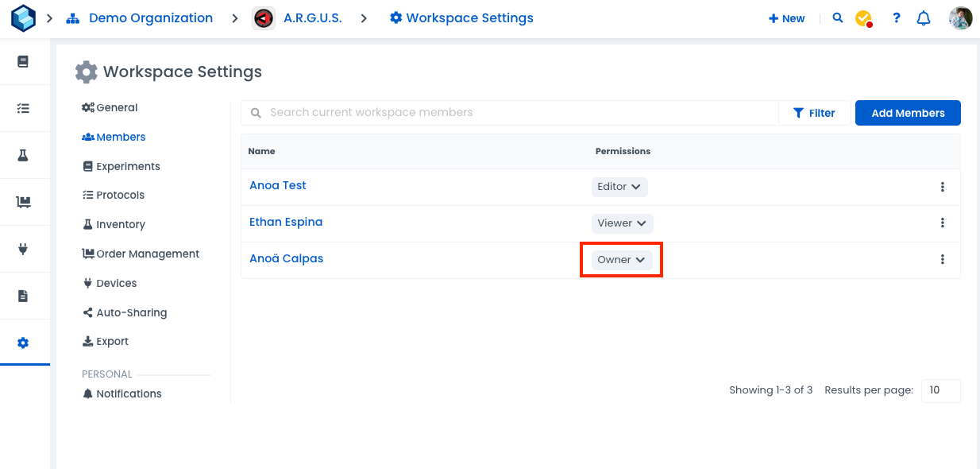980x469 pixels.
Task: Click the protocols checklist icon in sidebar
Action: pyautogui.click(x=23, y=108)
